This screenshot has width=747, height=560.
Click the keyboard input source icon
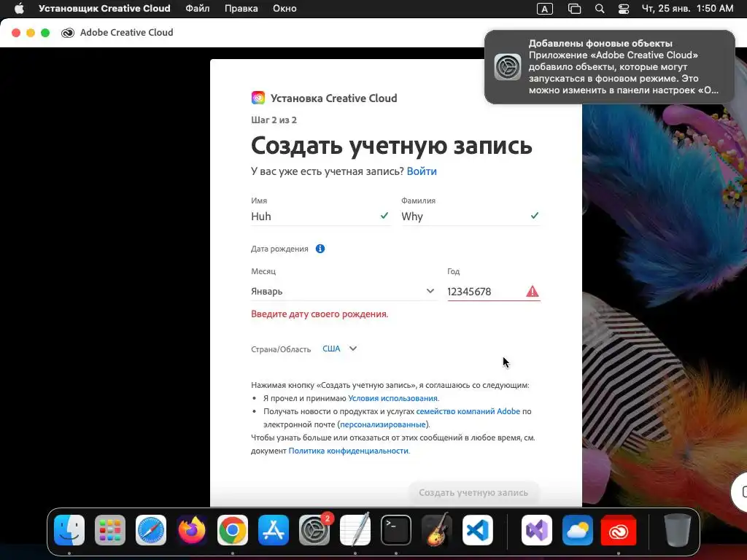[544, 9]
